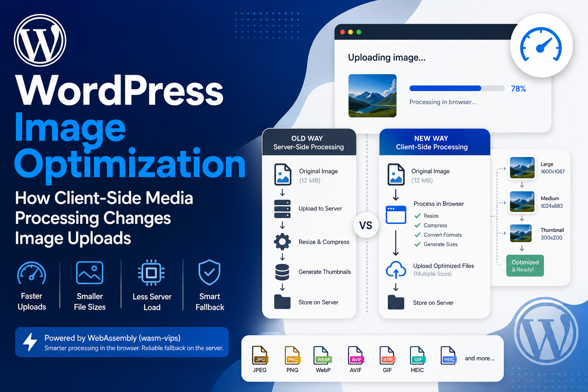This screenshot has width=588, height=392.
Task: Select the file icon with the AIIF badge
Action: 387,355
